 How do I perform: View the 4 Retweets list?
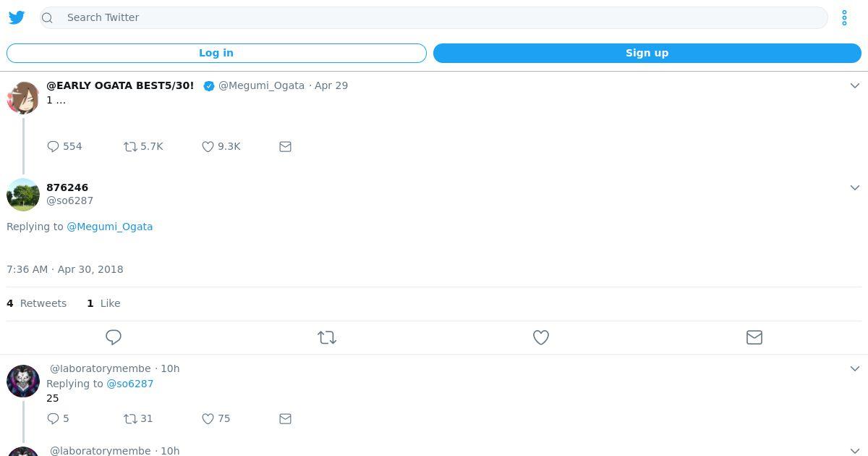[x=37, y=303]
